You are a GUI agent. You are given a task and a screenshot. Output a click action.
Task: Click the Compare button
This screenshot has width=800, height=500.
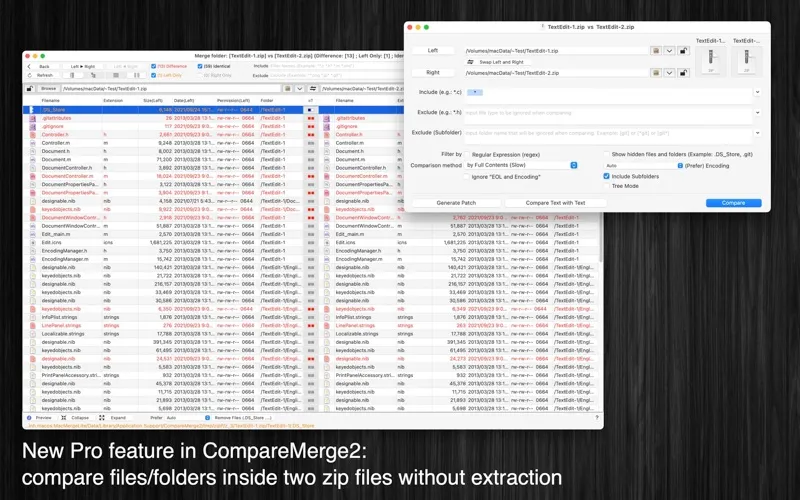(734, 203)
